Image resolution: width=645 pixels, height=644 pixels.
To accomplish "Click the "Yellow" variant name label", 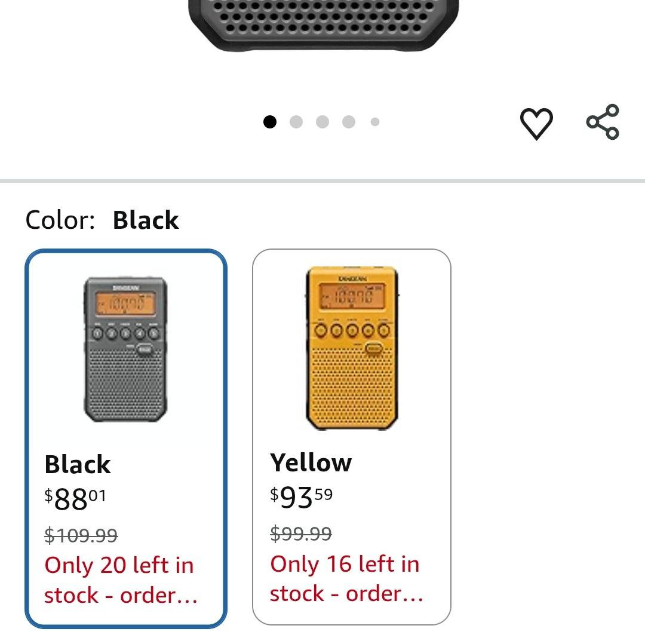I will (x=311, y=462).
